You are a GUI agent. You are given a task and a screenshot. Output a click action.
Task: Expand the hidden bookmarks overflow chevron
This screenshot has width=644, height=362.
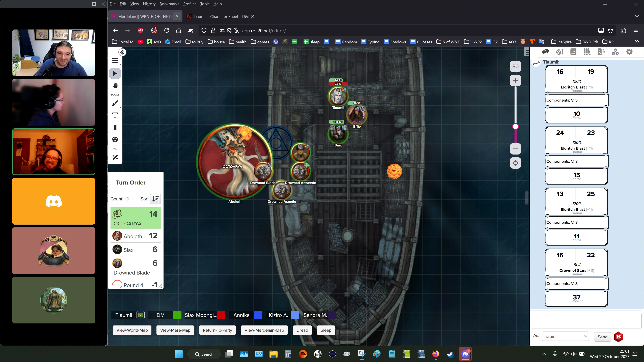[x=636, y=42]
